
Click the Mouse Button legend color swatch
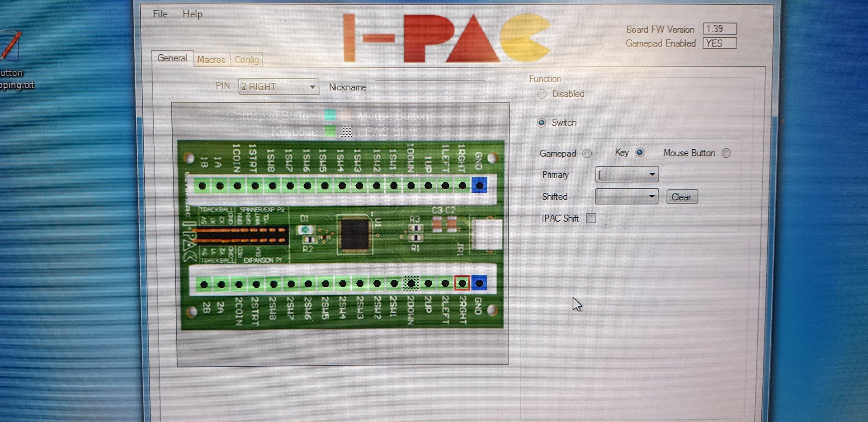[x=346, y=115]
